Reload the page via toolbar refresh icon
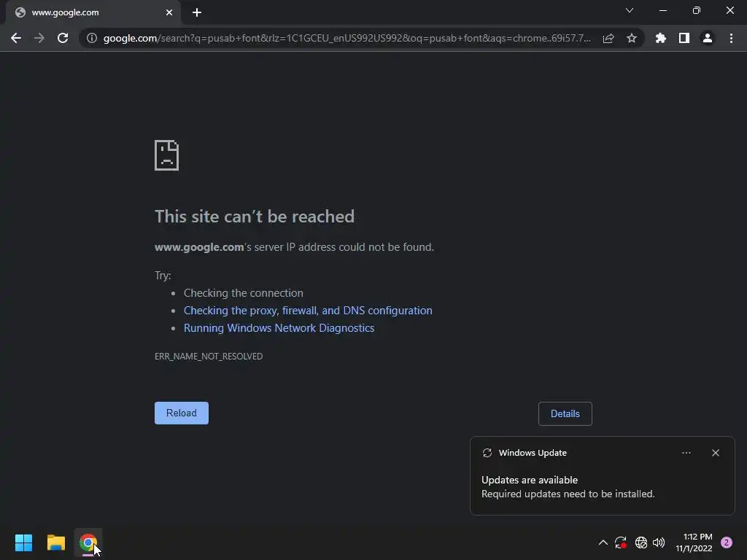 tap(63, 38)
